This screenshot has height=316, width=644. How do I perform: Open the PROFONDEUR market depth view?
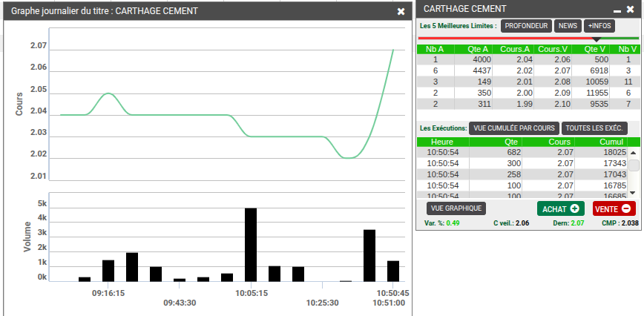[x=526, y=26]
